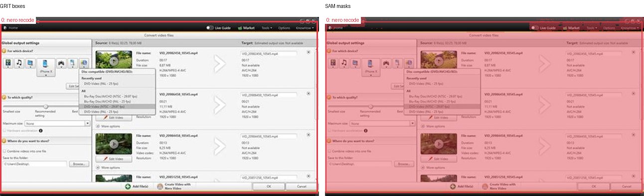Viewport: 644px width, 196px height.
Task: GRIT boxes panel: click the OK button
Action: (269, 186)
